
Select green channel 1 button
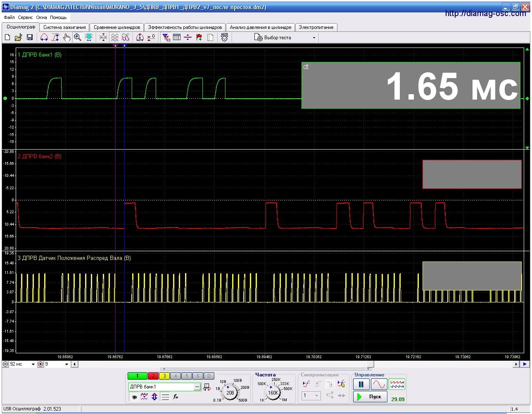pyautogui.click(x=138, y=376)
